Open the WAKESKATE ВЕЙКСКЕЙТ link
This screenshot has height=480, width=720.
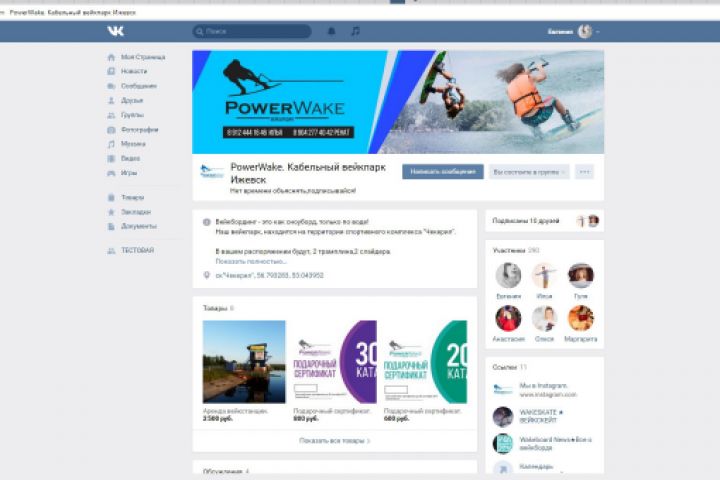(x=541, y=416)
